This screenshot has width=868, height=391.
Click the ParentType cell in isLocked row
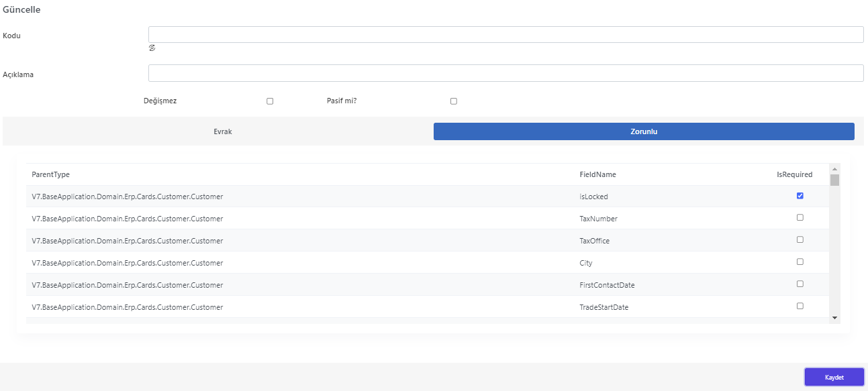(128, 197)
